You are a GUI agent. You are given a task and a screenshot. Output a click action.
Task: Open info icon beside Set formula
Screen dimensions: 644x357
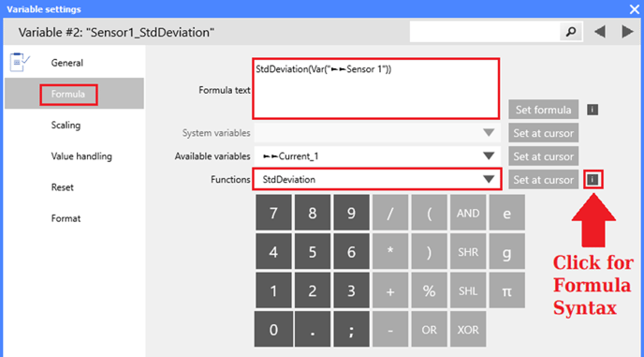pos(593,110)
